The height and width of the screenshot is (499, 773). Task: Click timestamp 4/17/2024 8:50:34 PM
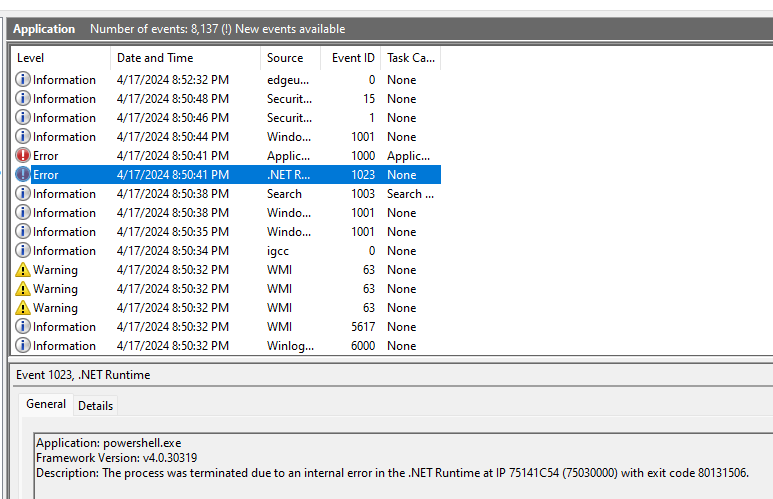[173, 251]
